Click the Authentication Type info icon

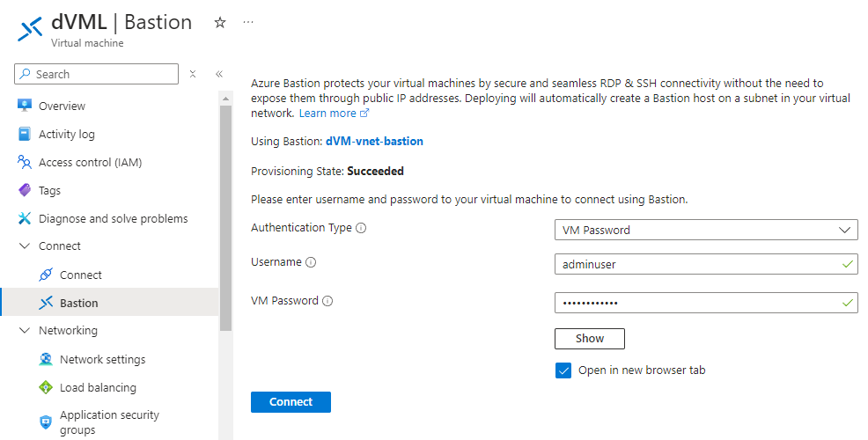point(361,228)
